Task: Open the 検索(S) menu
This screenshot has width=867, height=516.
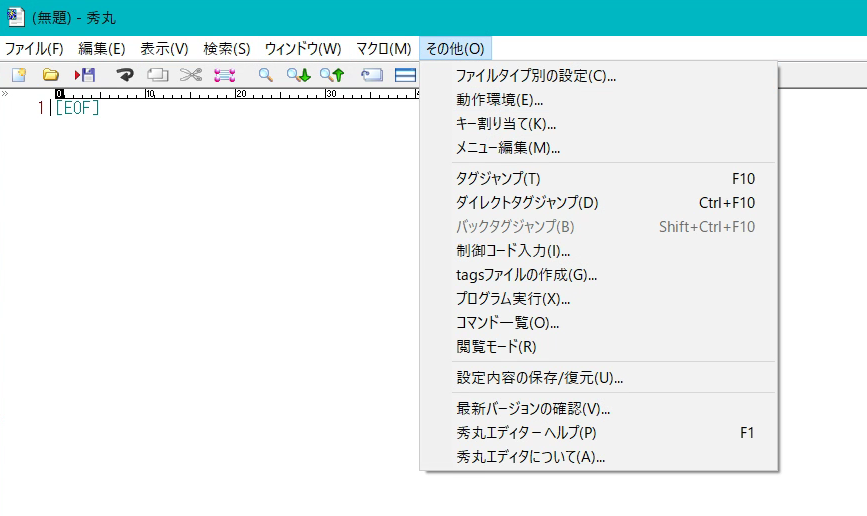Action: 227,49
